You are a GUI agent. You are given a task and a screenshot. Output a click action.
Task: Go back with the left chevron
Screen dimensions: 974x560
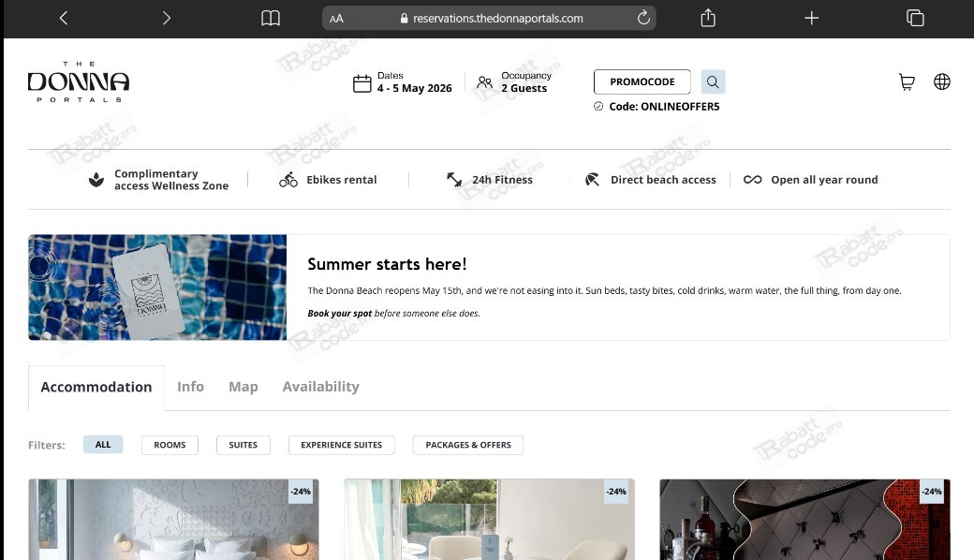click(64, 18)
